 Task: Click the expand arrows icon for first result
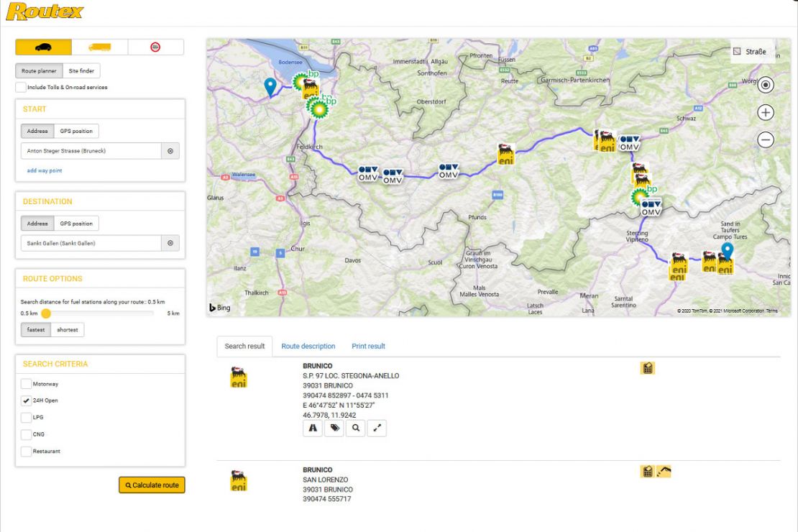coord(377,428)
